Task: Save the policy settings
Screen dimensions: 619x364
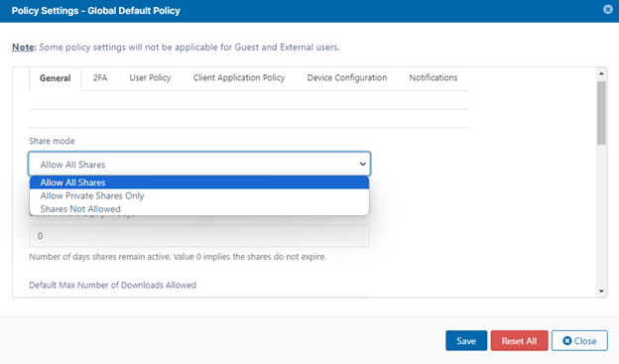Action: pyautogui.click(x=466, y=341)
